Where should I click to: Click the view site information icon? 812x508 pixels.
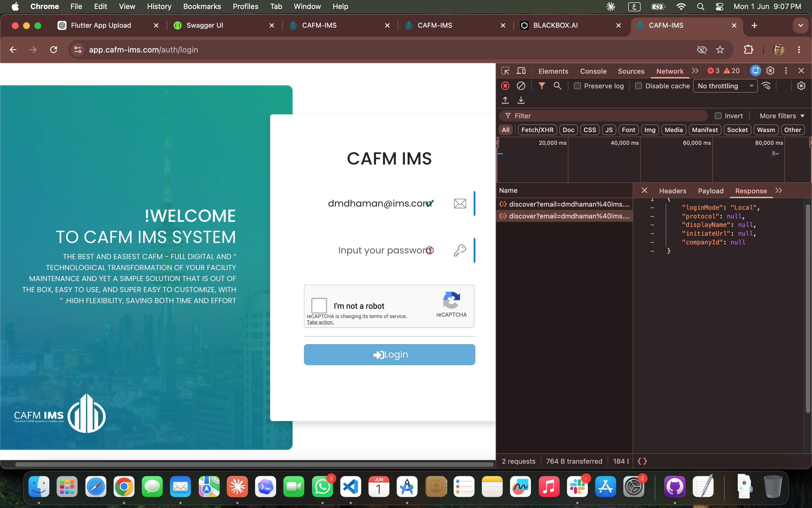pyautogui.click(x=78, y=50)
